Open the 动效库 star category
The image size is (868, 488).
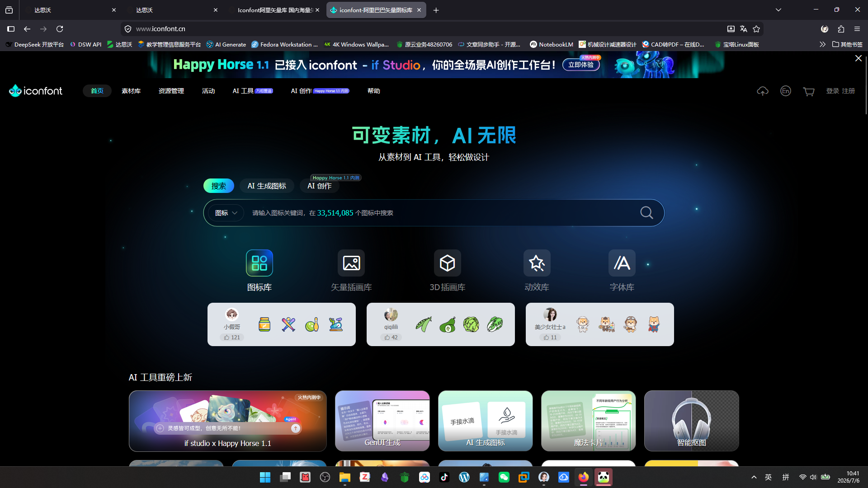tap(537, 271)
